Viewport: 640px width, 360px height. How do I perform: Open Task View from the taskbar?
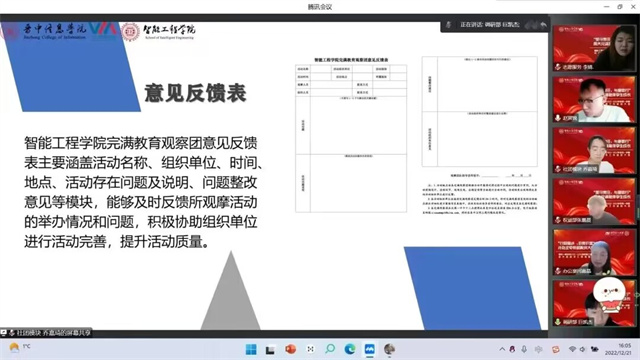[270, 350]
